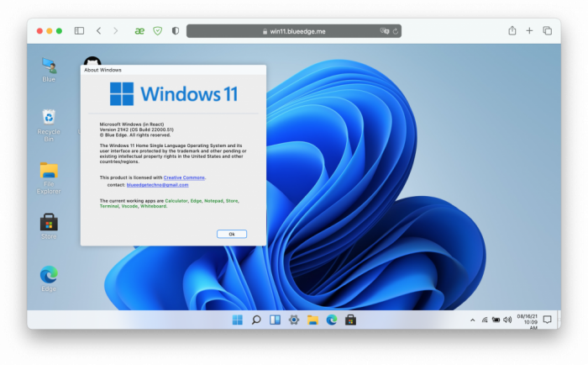The height and width of the screenshot is (365, 588).
Task: Go back in Safari history
Action: click(x=98, y=31)
